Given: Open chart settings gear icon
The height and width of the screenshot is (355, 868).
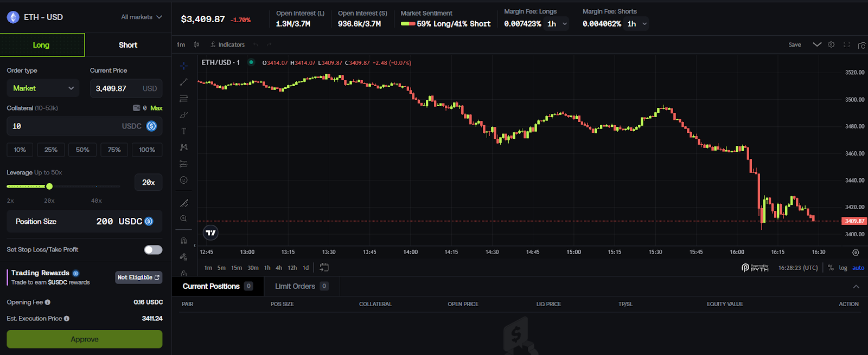Looking at the screenshot, I should tap(831, 44).
